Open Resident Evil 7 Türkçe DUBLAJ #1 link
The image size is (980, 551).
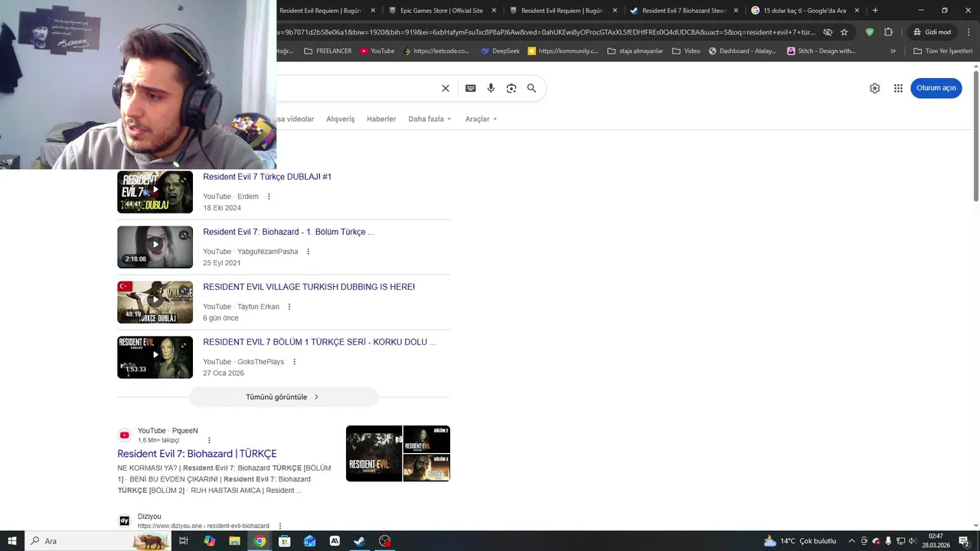pos(267,177)
